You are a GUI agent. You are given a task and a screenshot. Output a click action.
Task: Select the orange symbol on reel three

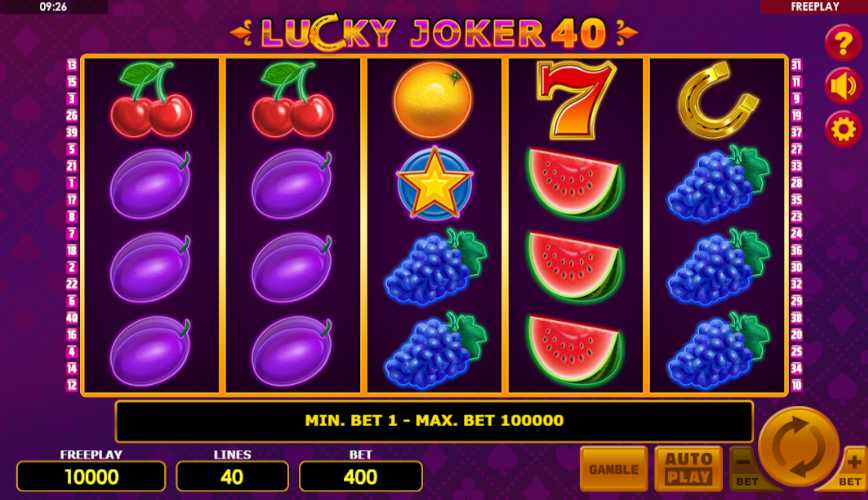[x=433, y=100]
